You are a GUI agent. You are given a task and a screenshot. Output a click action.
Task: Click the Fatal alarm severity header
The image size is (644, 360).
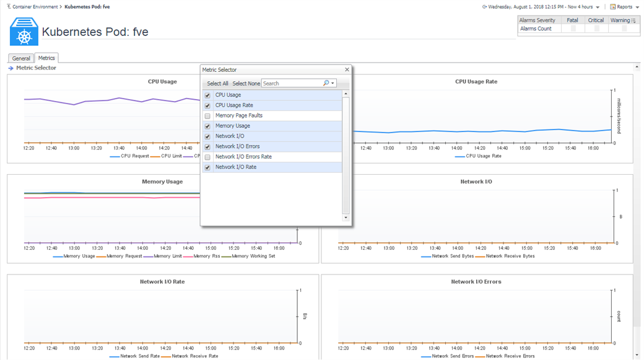pyautogui.click(x=572, y=20)
